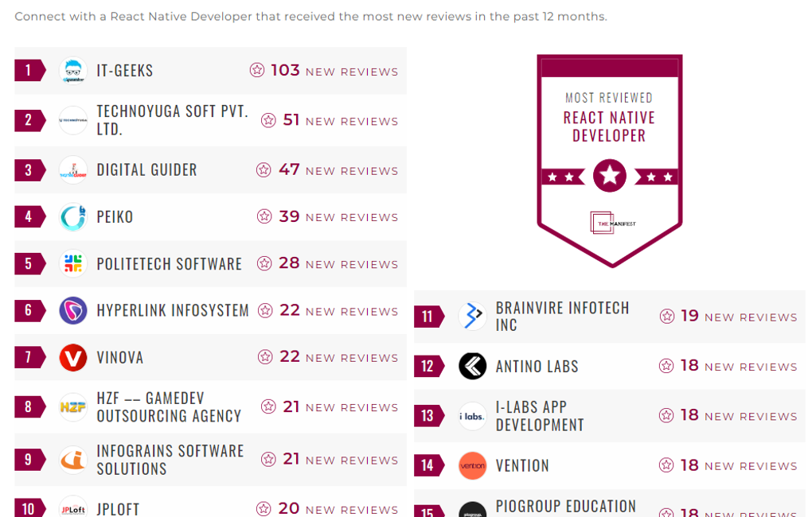This screenshot has width=812, height=517.
Task: Click the Most Reviewed React Native badge
Action: click(609, 161)
